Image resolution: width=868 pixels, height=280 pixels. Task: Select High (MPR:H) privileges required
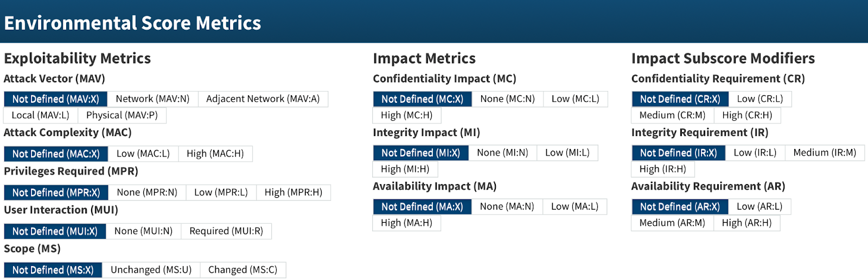pyautogui.click(x=293, y=193)
